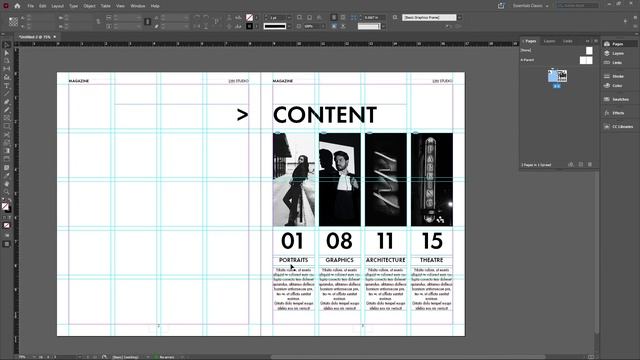Click the fill color swatch in the control bar
640x360 pixels.
point(249,18)
